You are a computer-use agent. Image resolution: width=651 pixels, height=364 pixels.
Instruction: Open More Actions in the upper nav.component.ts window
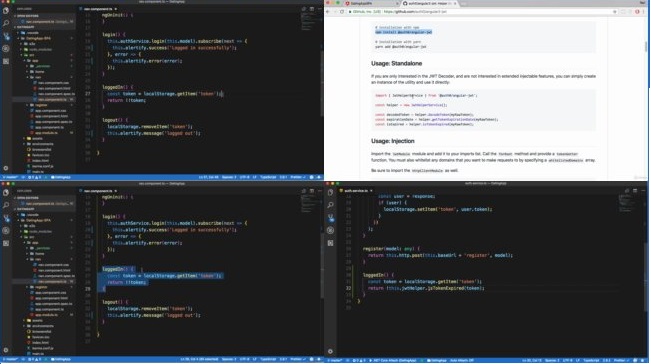(x=319, y=9)
